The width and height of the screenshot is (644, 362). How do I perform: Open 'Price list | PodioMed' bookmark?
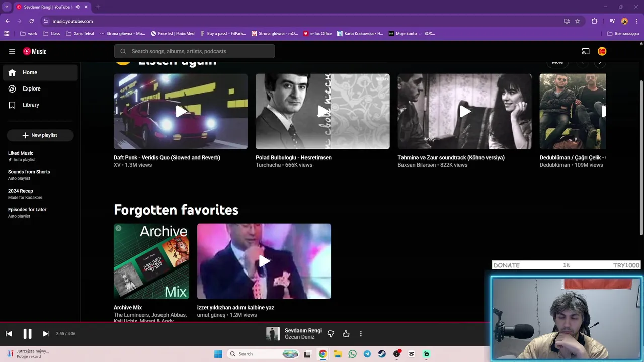click(173, 34)
